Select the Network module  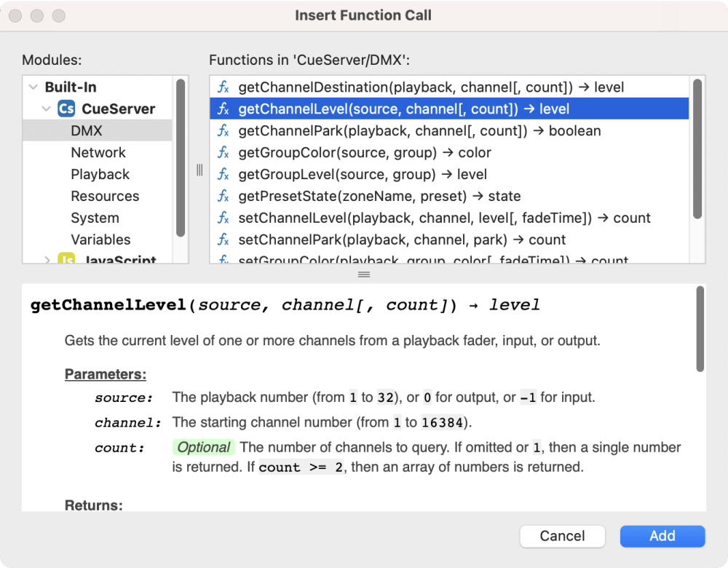[x=98, y=153]
